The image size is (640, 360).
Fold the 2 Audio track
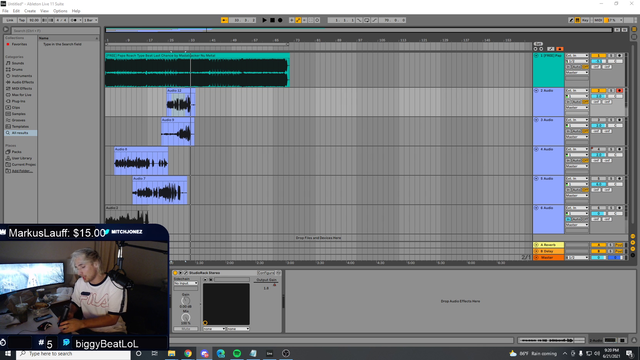click(x=536, y=91)
